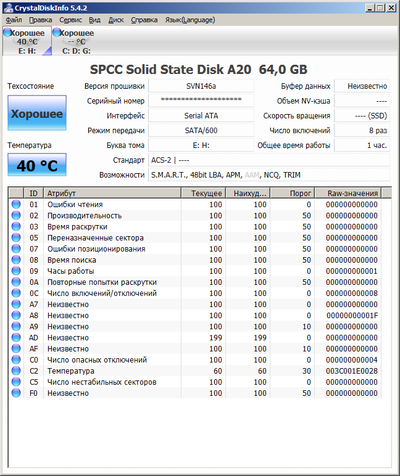400x476 pixels.
Task: Click the total work time 1 час.
Action: coord(362,145)
